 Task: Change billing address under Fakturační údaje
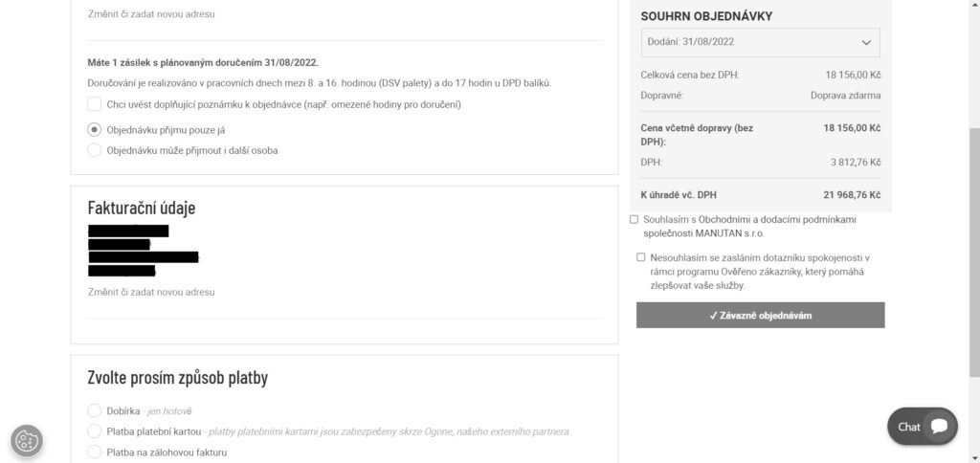(x=151, y=292)
